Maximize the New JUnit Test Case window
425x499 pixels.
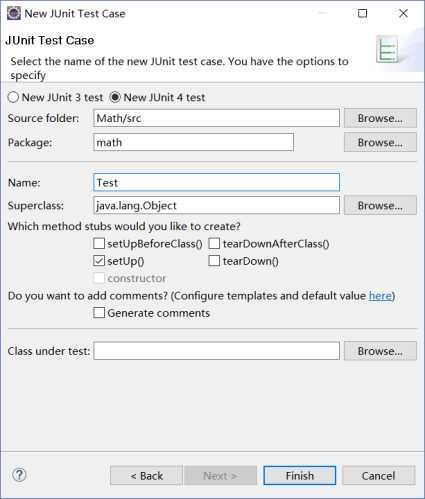click(x=362, y=13)
